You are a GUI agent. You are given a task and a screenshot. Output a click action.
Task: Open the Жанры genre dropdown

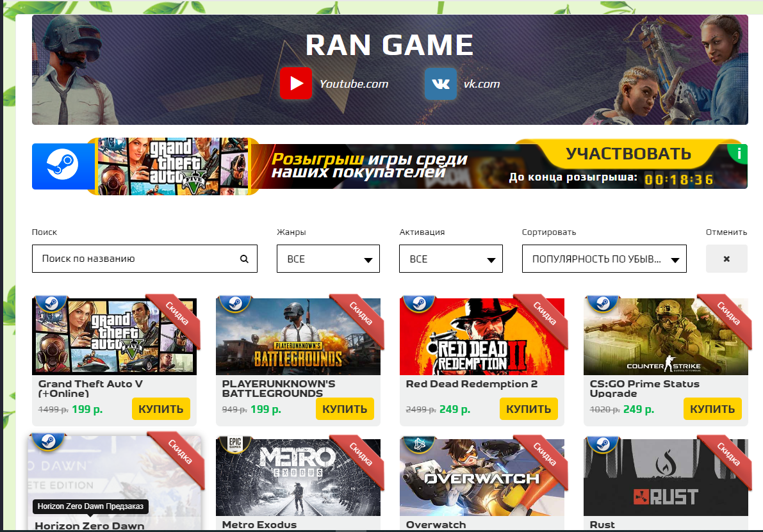click(329, 259)
